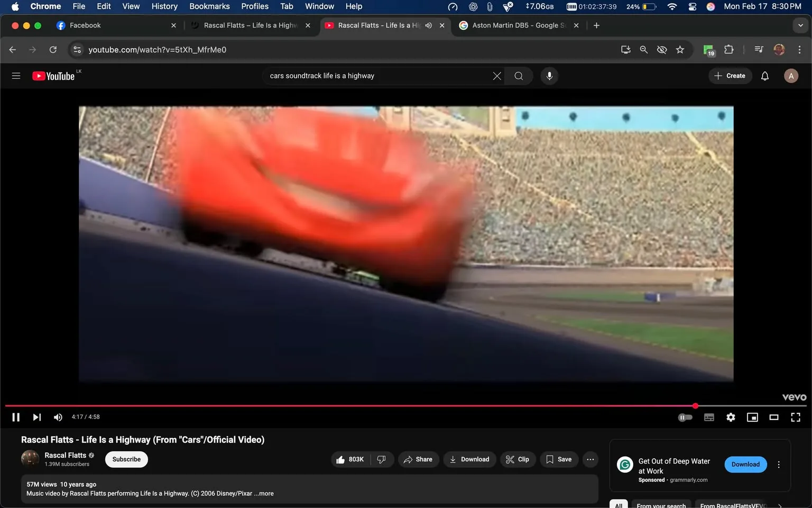Mute the video volume

(58, 417)
